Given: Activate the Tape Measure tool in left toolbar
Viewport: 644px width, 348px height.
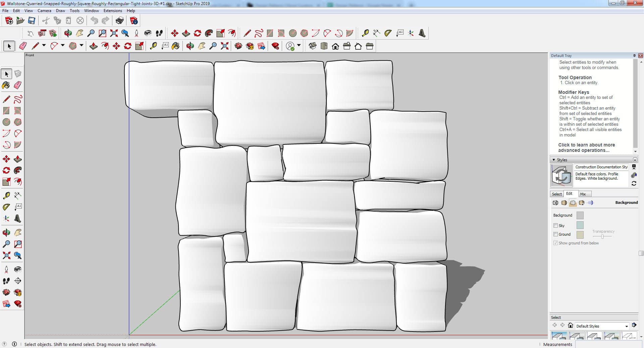Looking at the screenshot, I should coord(6,195).
